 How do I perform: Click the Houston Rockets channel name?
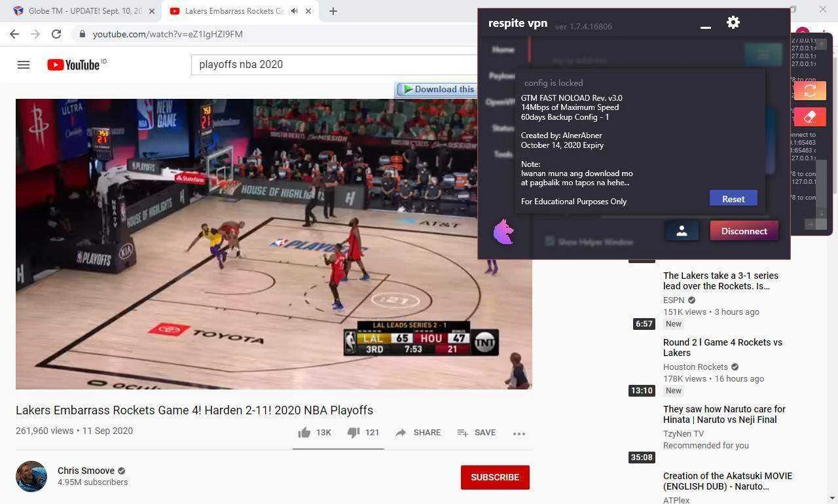(695, 367)
